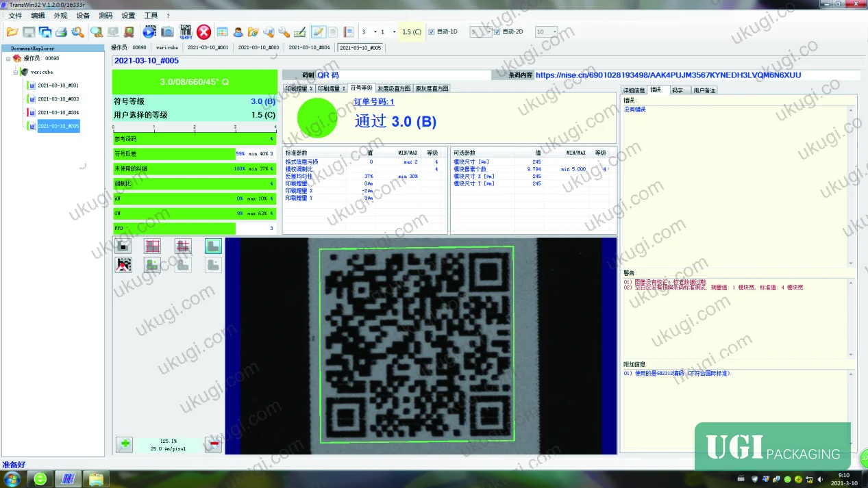Open the 编辑 menu

coord(38,15)
